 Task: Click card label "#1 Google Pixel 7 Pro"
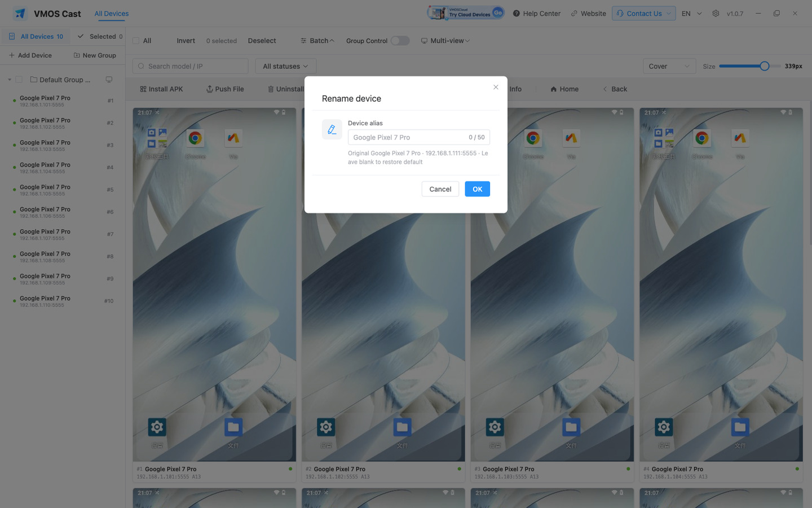[166, 469]
